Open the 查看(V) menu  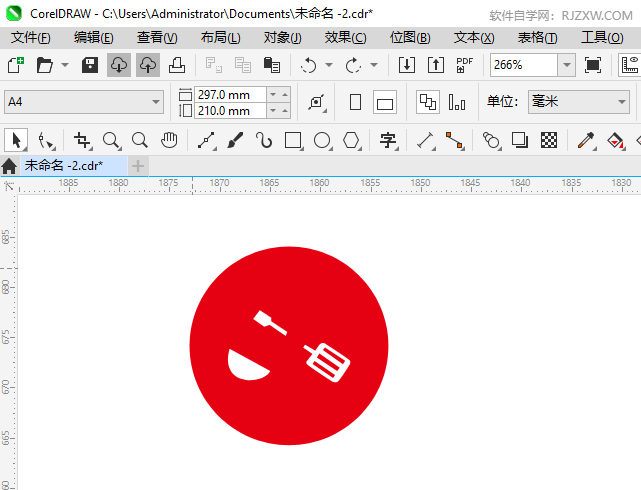157,38
